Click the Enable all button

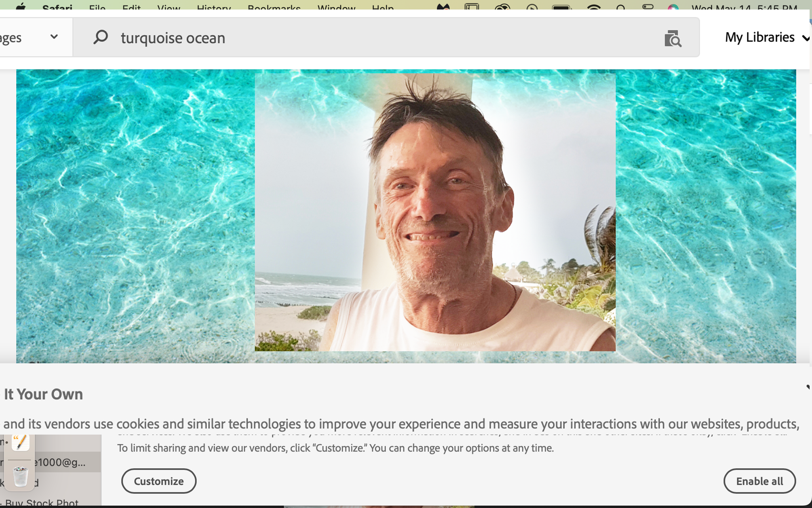click(759, 481)
